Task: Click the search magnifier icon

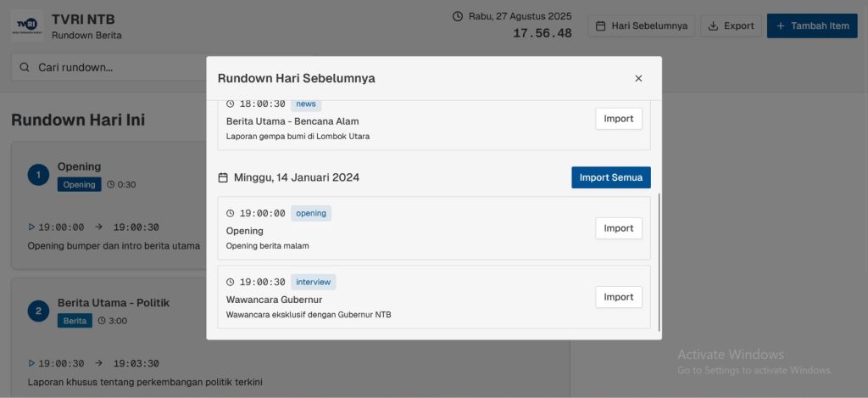Action: pos(25,68)
